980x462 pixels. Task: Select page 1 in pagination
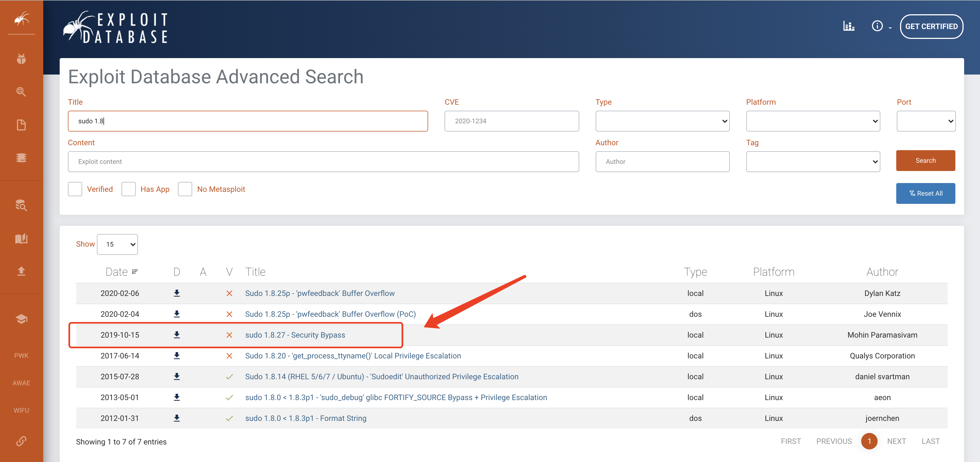click(869, 441)
